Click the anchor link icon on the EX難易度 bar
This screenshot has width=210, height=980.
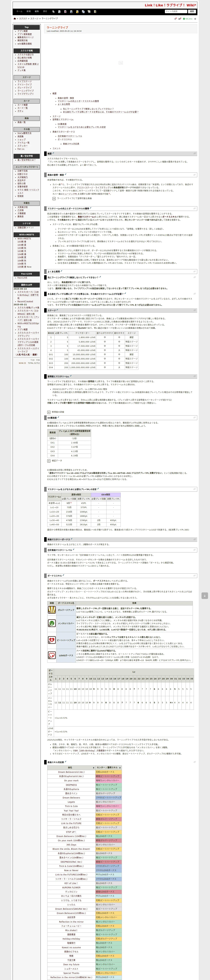pyautogui.click(x=195, y=418)
